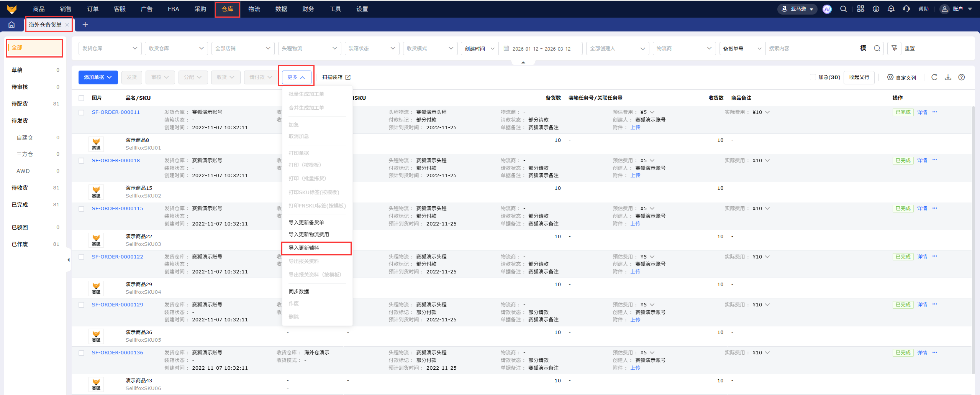Open the 发货仓库 dropdown
980x395 pixels.
(109, 48)
